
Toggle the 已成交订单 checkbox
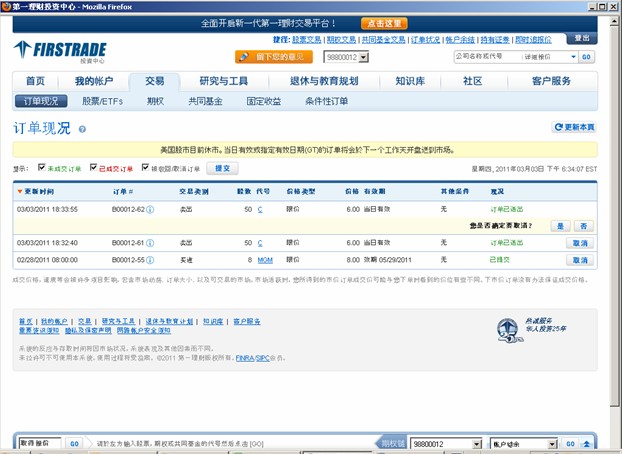94,169
